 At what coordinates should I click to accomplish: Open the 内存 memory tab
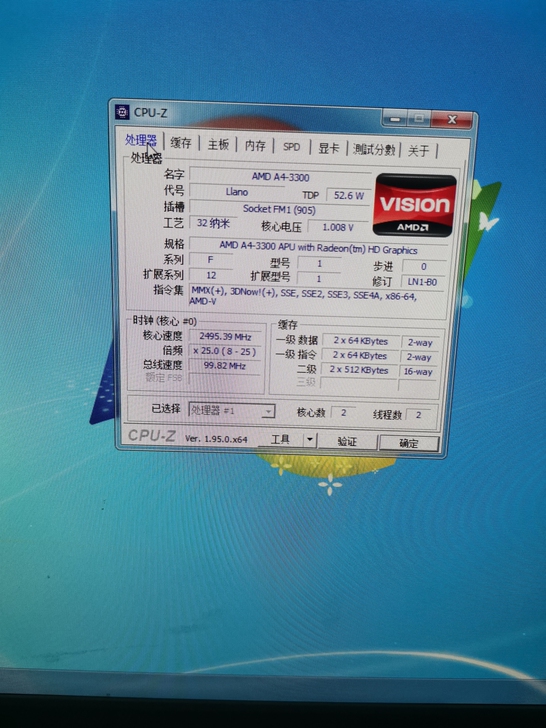click(255, 146)
